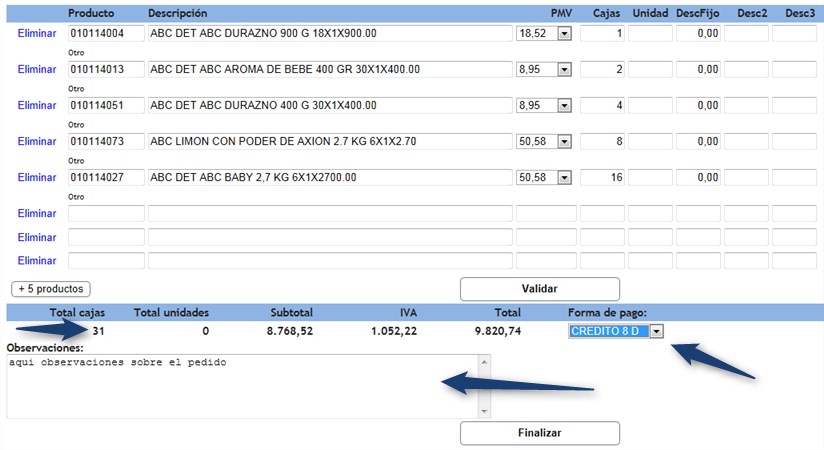The height and width of the screenshot is (450, 824).
Task: Open the Forma de pago CREDITO 8 D dropdown
Action: (656, 331)
